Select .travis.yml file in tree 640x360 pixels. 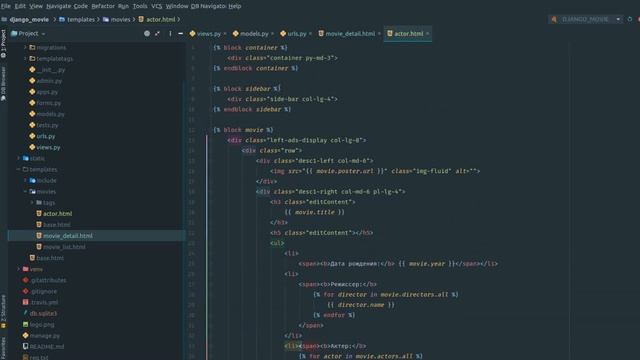(44, 302)
